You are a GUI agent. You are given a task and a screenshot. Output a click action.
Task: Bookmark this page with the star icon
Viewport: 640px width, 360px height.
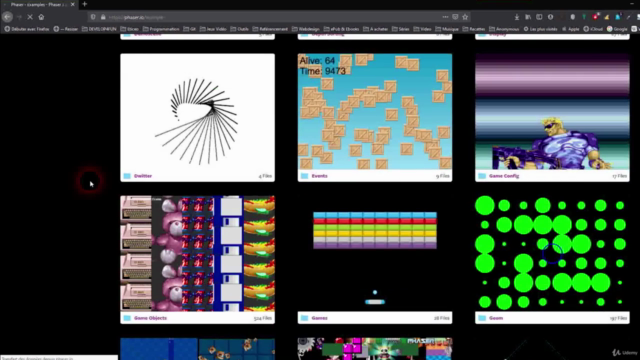(465, 17)
